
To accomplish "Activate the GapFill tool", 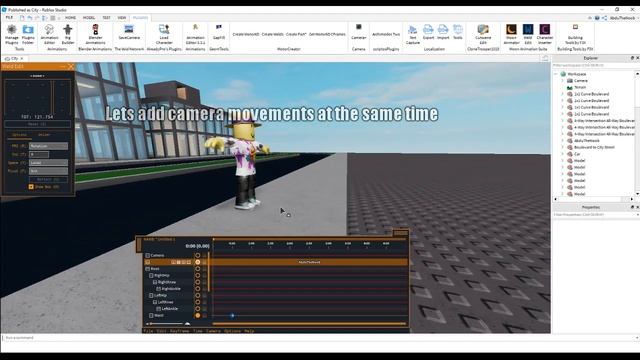I will [x=219, y=32].
